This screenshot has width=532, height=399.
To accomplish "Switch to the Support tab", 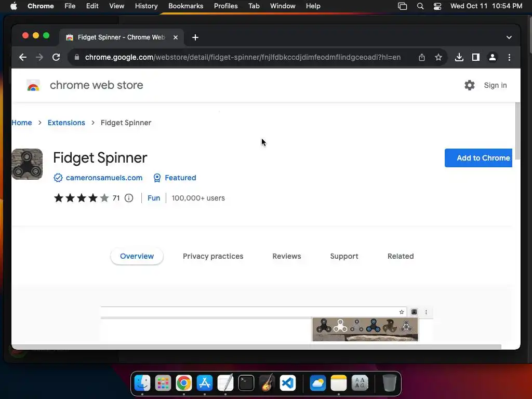I will click(x=344, y=256).
